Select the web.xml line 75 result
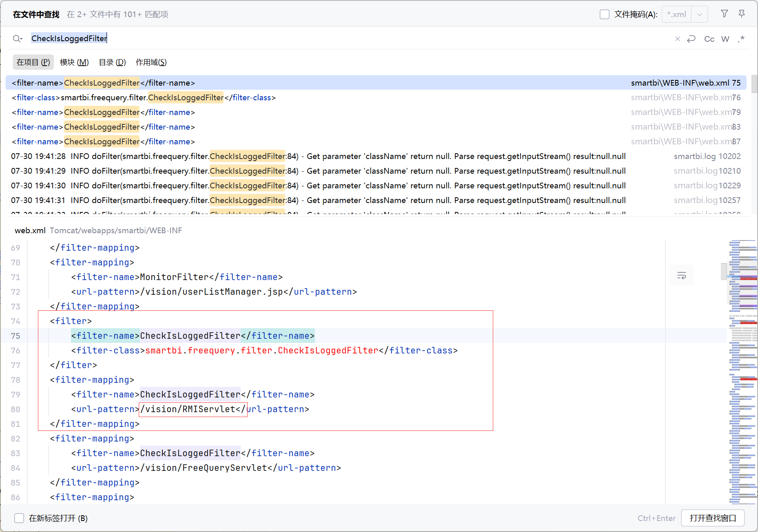The height and width of the screenshot is (532, 758). (x=376, y=83)
